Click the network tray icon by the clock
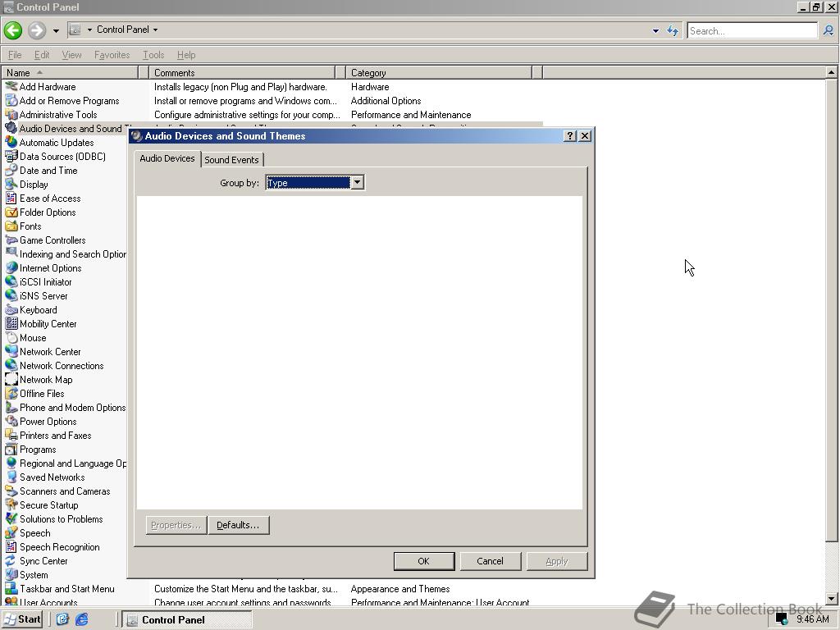The width and height of the screenshot is (840, 630). pos(782,620)
